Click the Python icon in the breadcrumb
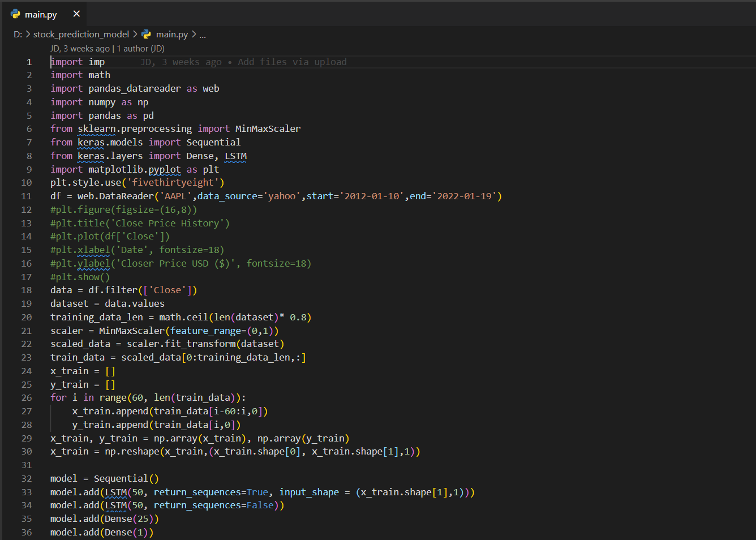This screenshot has height=540, width=756. point(147,34)
